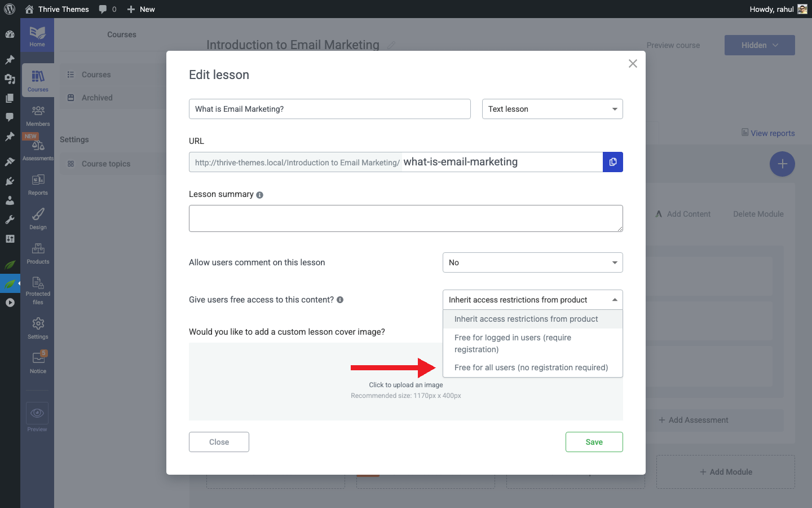This screenshot has width=812, height=508.
Task: Open the lesson summary info tooltip
Action: [x=259, y=194]
